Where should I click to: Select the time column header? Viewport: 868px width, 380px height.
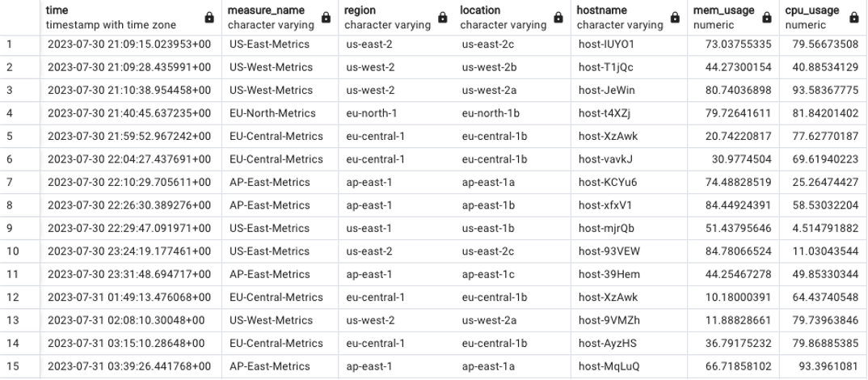[131, 17]
